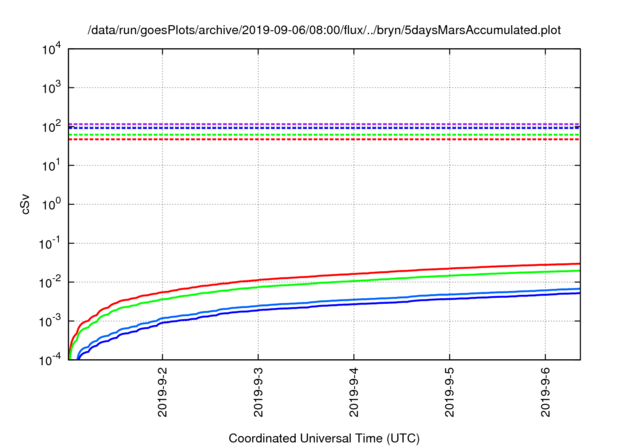
Task: Click the y-axis label 10^-4
Action: (x=50, y=360)
